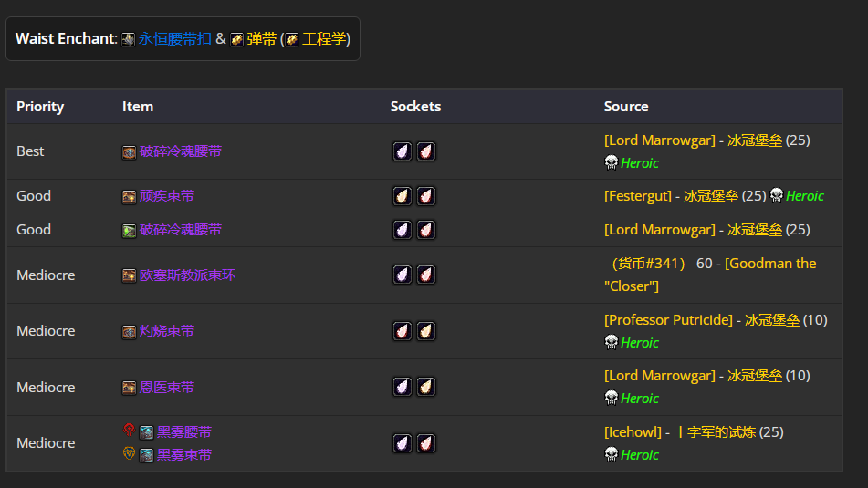Click the icon before 弹带

[236, 39]
